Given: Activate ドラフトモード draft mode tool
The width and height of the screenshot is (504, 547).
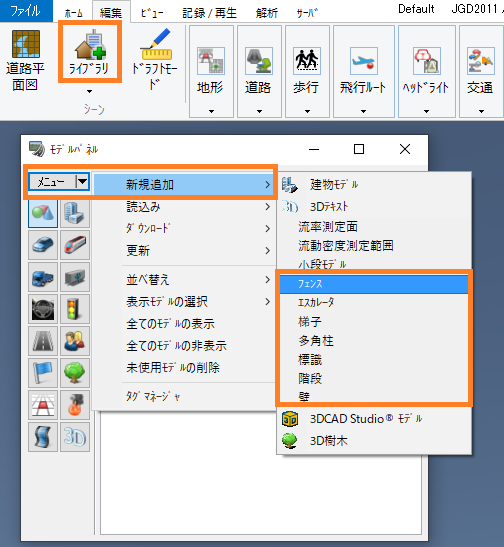Looking at the screenshot, I should (x=156, y=59).
